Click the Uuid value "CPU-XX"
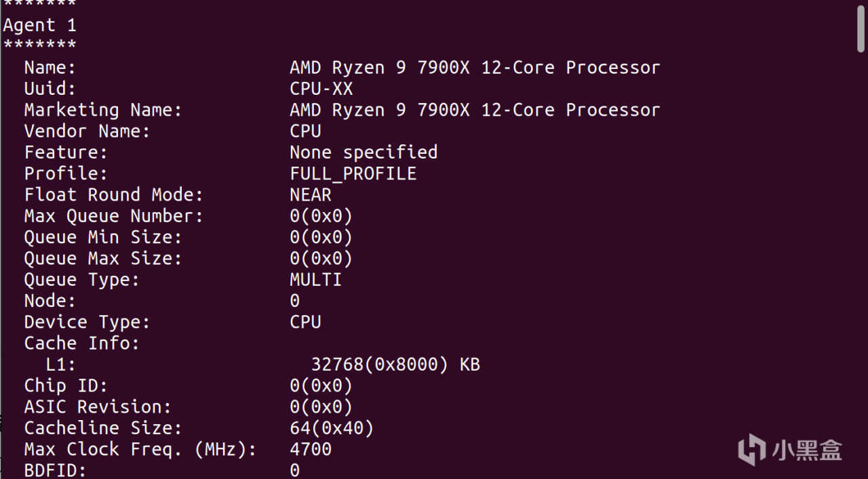Image resolution: width=868 pixels, height=479 pixels. [x=321, y=89]
